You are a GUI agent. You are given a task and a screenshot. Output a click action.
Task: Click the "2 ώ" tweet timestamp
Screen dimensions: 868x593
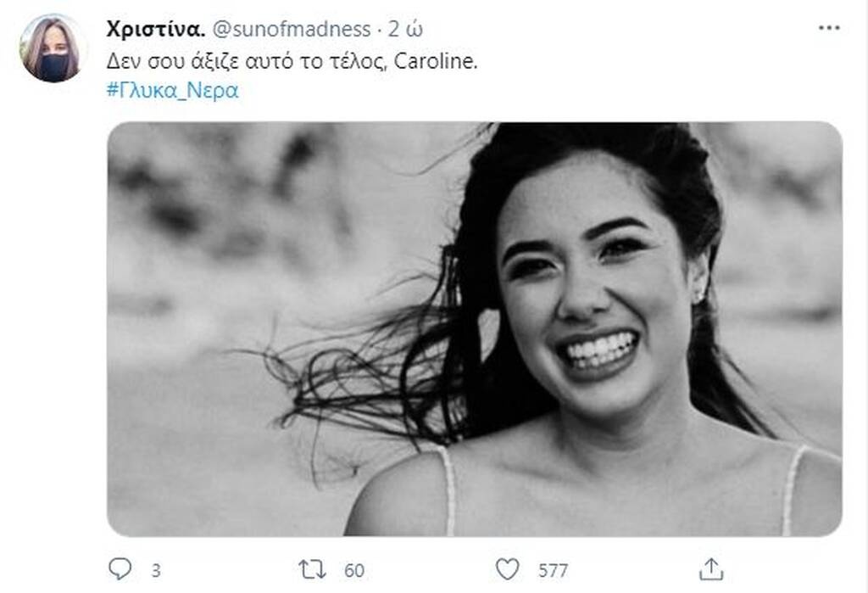[405, 29]
